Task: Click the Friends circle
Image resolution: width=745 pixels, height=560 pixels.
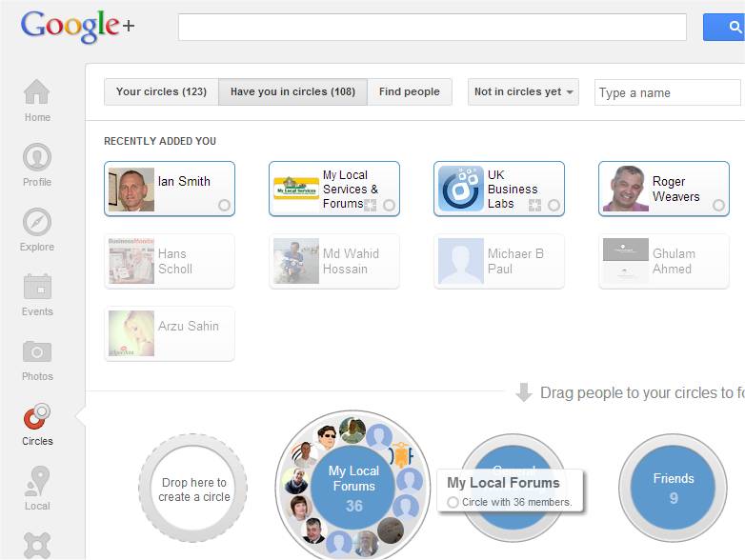Action: [673, 487]
